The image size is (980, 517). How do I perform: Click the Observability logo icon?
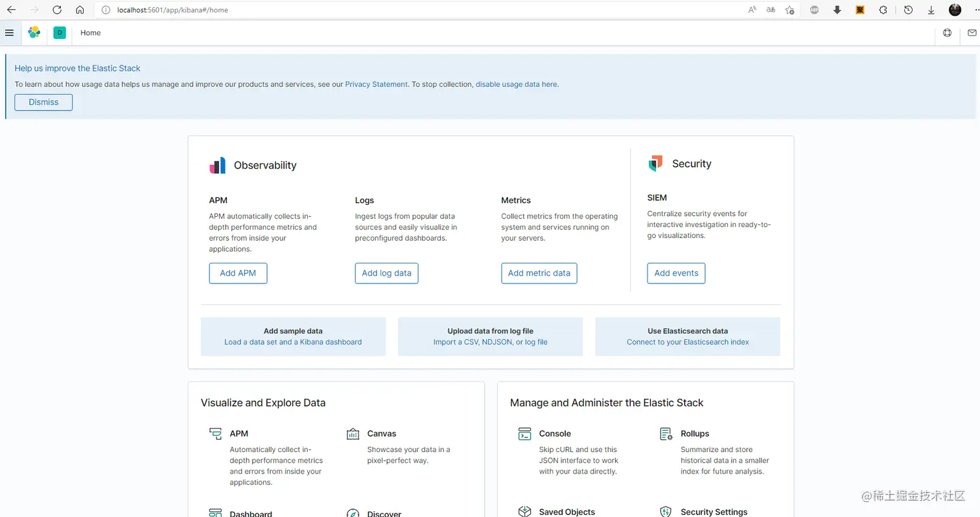point(217,165)
